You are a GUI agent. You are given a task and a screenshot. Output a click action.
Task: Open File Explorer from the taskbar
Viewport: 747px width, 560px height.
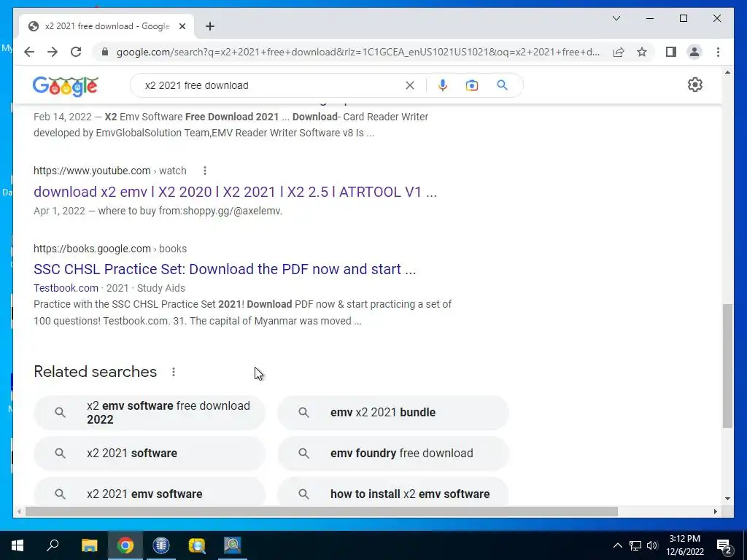pyautogui.click(x=89, y=545)
